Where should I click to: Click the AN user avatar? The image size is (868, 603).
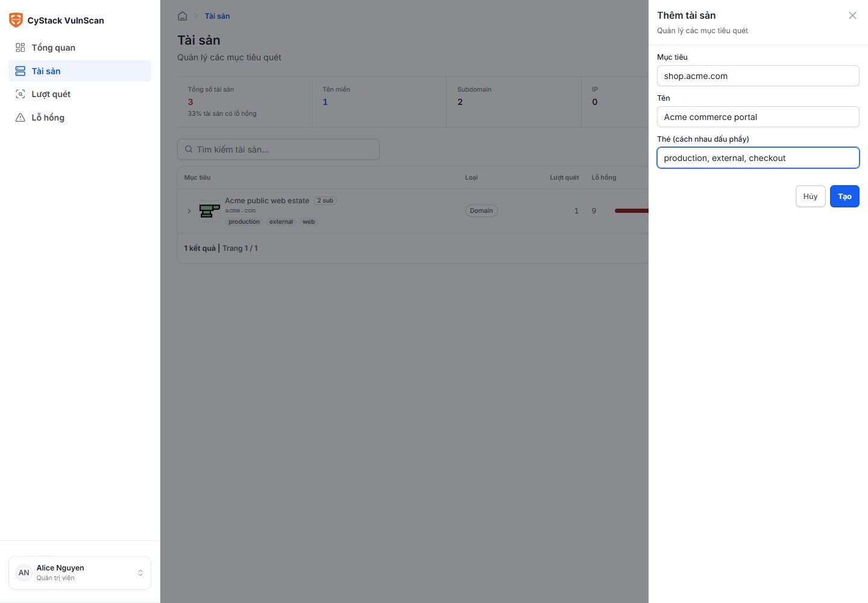(24, 573)
